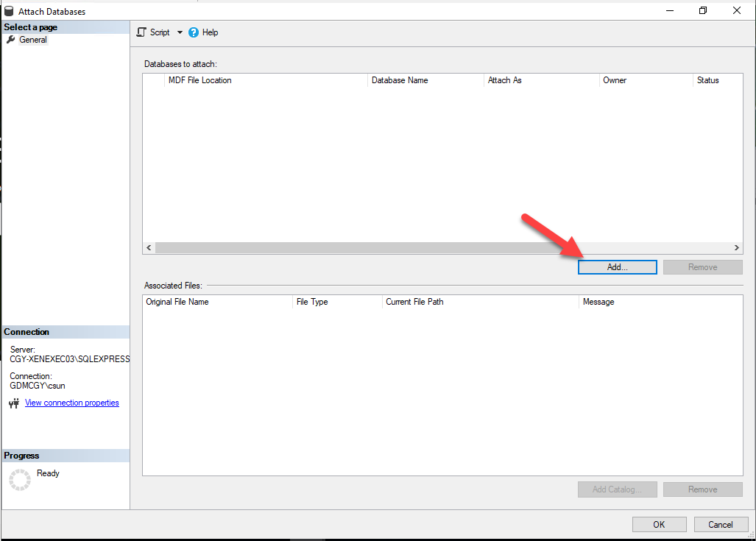Screen dimensions: 756x541
Task: Open View connection properties link
Action: 71,403
